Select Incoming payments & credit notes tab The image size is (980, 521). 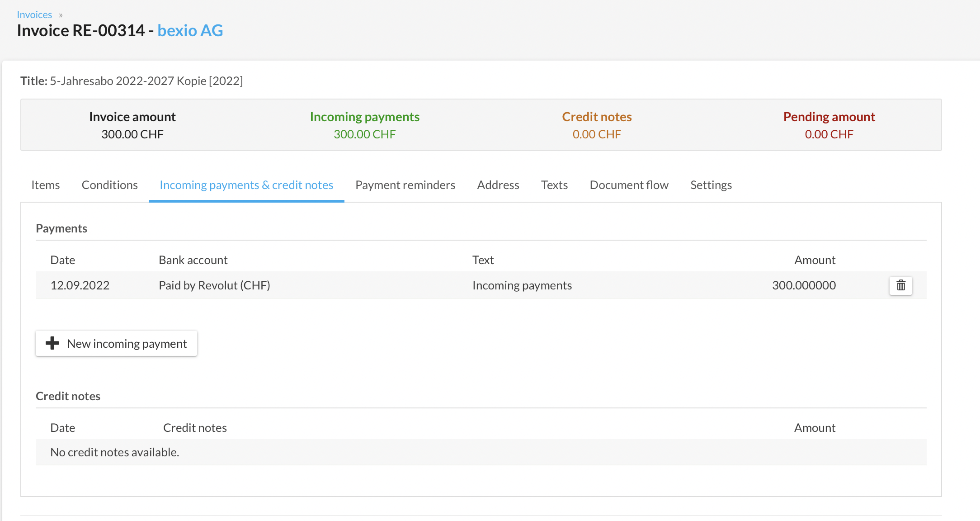246,185
